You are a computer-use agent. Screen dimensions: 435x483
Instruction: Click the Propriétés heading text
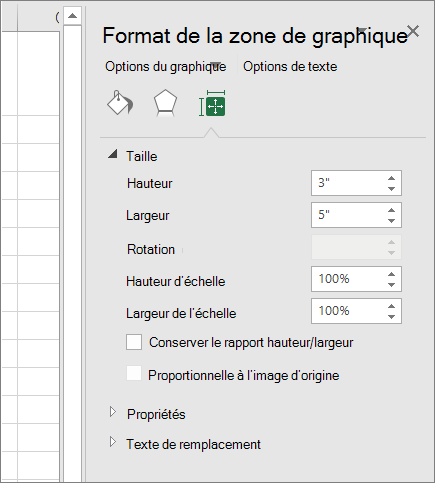click(156, 414)
